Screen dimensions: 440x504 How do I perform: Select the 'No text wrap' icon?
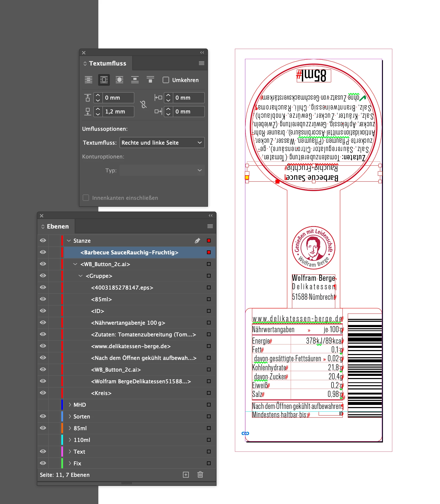[89, 80]
